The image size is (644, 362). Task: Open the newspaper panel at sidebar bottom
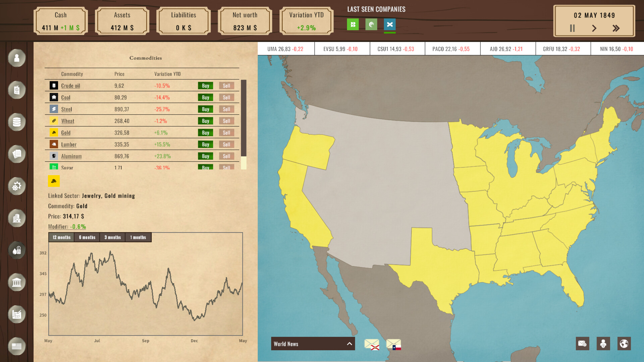click(x=16, y=347)
